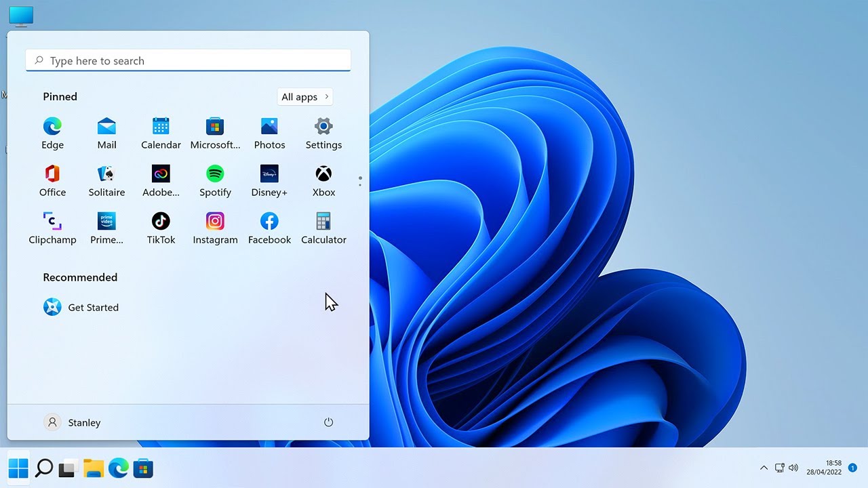This screenshot has height=488, width=868.
Task: Open the Adobe pinned app
Action: click(x=161, y=181)
